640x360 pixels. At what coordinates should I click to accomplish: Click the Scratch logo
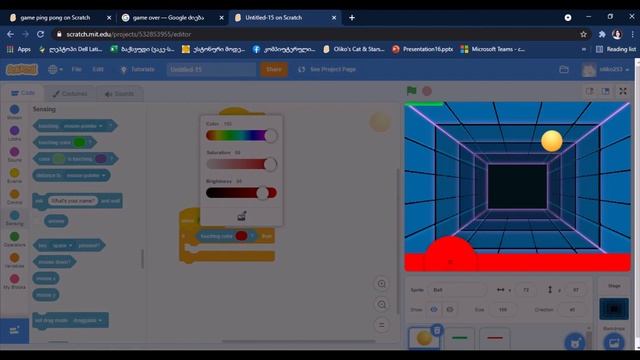point(22,69)
